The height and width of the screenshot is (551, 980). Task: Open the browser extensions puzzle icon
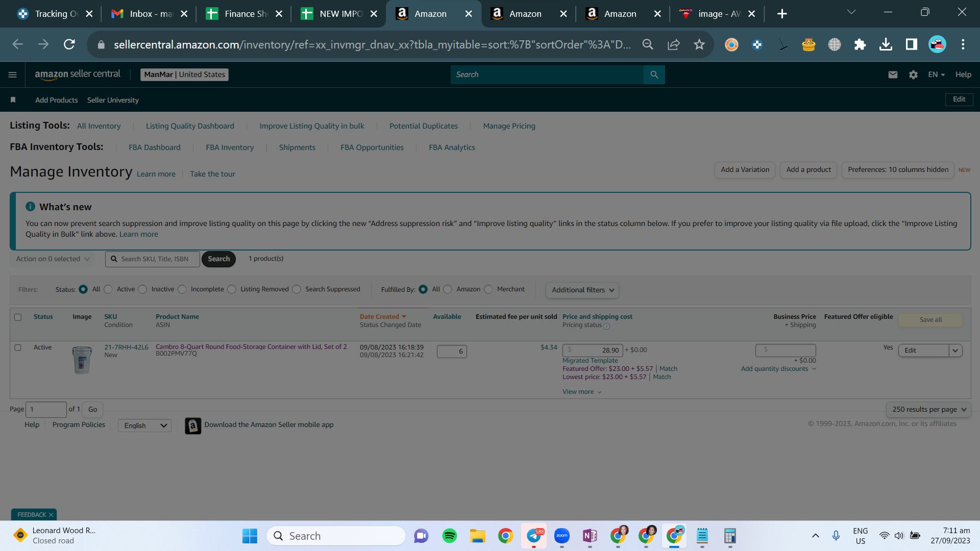tap(860, 44)
